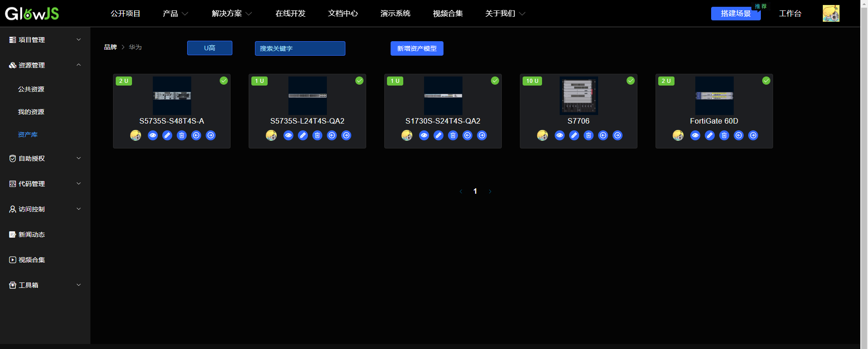868x349 pixels.
Task: Toggle green check mark on S5735S-L24T4S-QA2 card
Action: pos(359,81)
